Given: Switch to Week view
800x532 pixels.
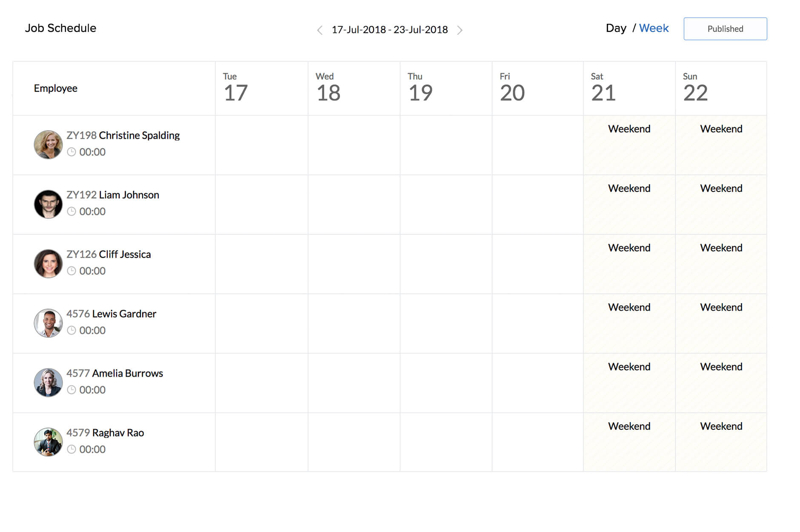Looking at the screenshot, I should [654, 28].
